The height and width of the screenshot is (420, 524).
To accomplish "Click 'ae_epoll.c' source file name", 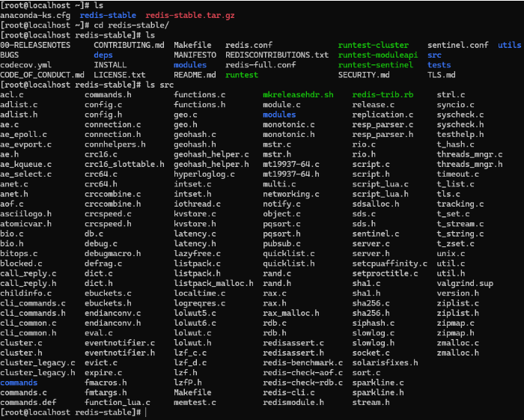I will pyautogui.click(x=23, y=135).
